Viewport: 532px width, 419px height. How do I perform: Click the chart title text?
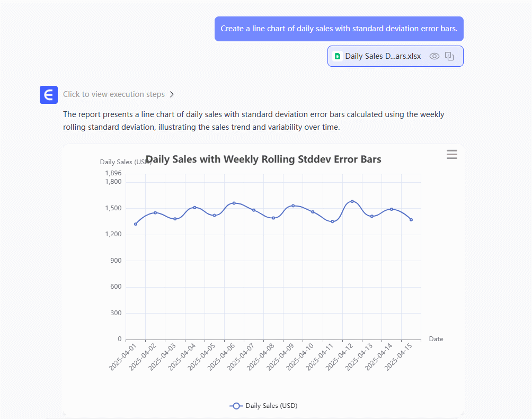click(x=263, y=159)
